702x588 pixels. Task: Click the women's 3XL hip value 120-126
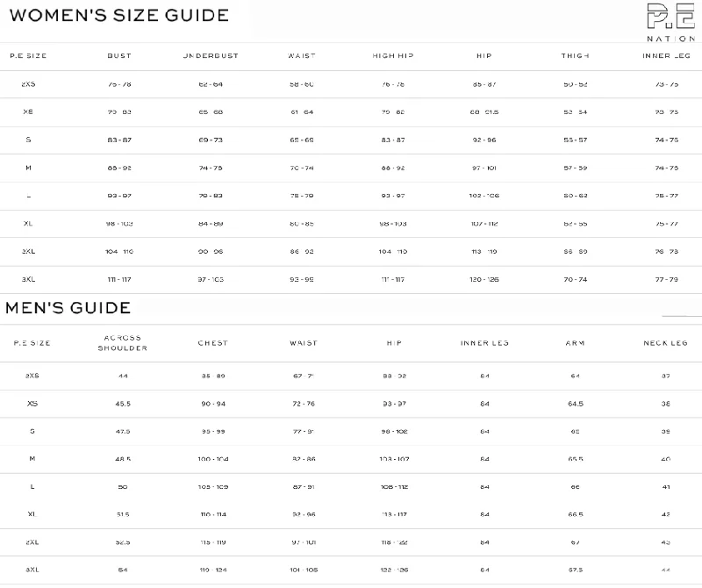tap(484, 279)
